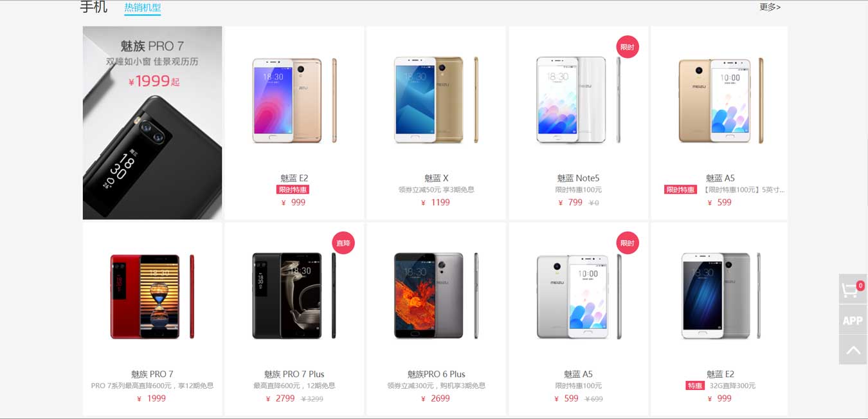Click the 限时特惠 tag under 魅蓝 E2

(x=293, y=190)
